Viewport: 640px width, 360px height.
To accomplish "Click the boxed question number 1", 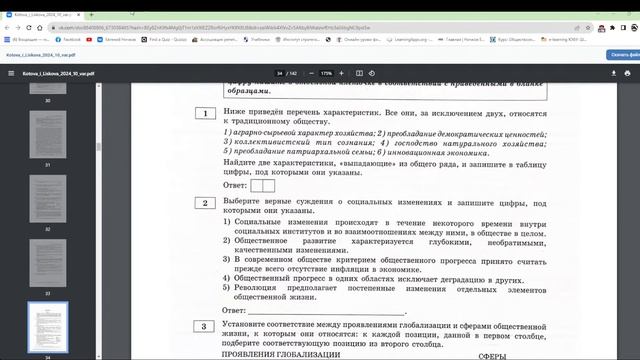I will (x=205, y=113).
